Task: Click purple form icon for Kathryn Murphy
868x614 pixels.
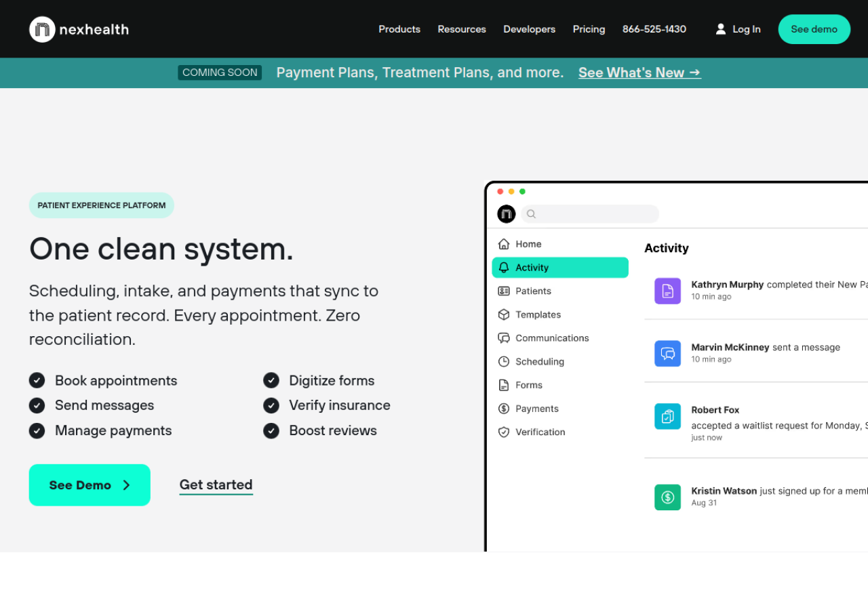Action: pos(668,291)
